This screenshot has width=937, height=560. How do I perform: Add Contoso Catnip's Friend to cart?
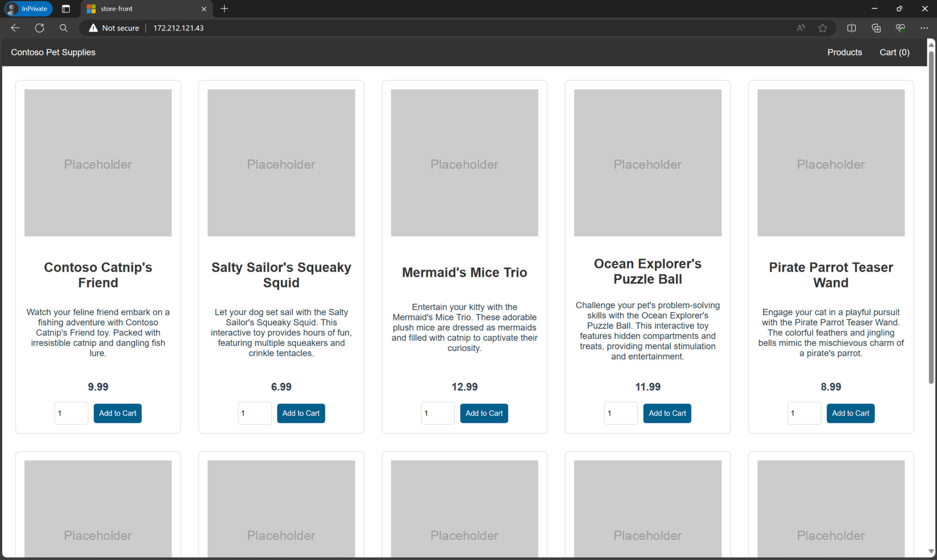click(118, 413)
